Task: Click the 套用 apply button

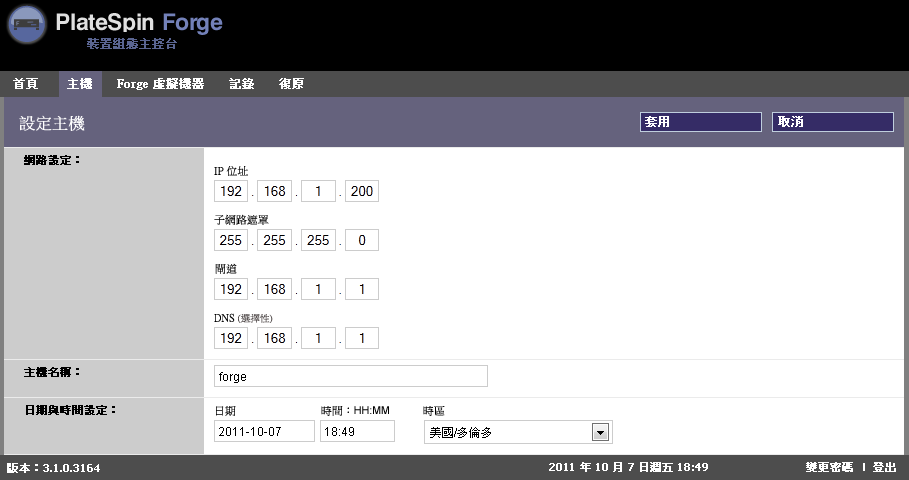Action: coord(701,122)
